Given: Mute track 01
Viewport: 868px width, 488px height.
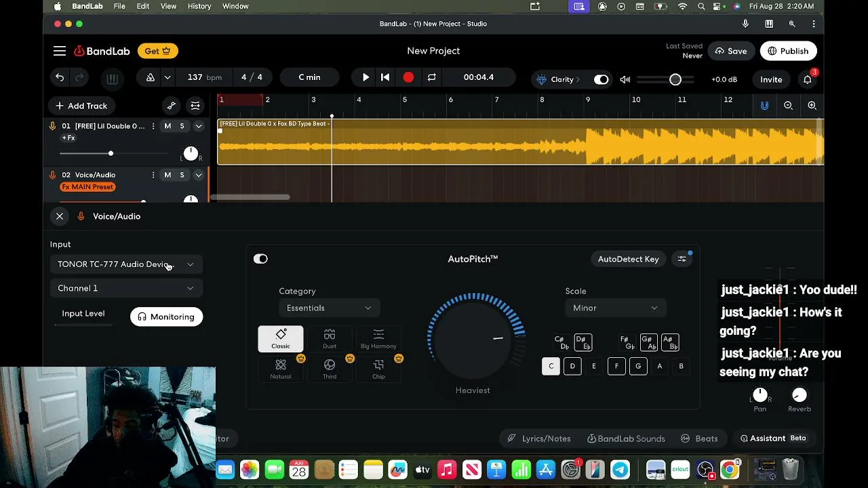Looking at the screenshot, I should pos(167,126).
